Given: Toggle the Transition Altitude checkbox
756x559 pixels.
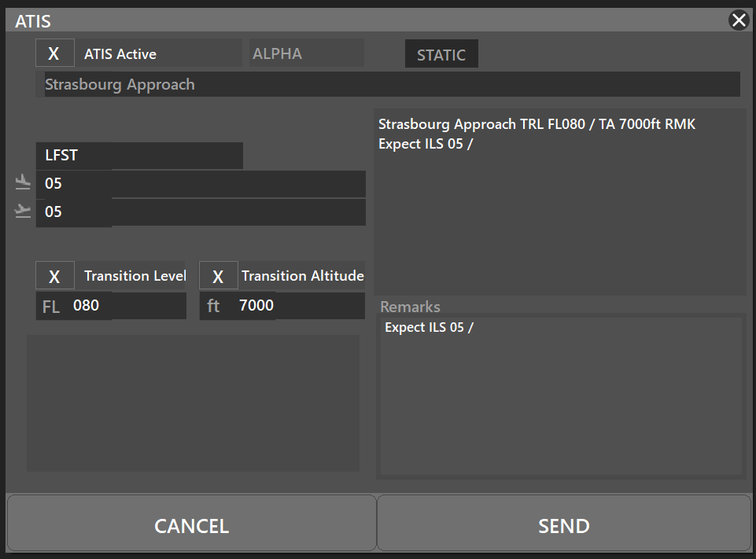Looking at the screenshot, I should point(219,276).
